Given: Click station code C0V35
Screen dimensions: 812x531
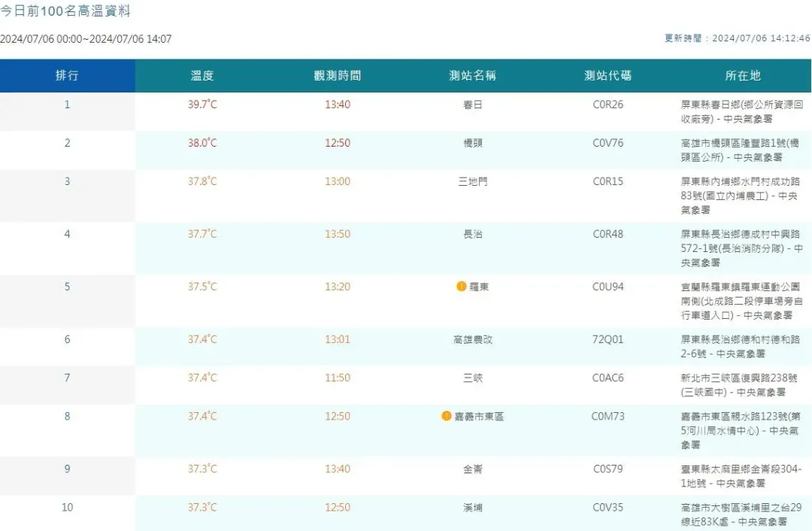Looking at the screenshot, I should [x=608, y=508].
